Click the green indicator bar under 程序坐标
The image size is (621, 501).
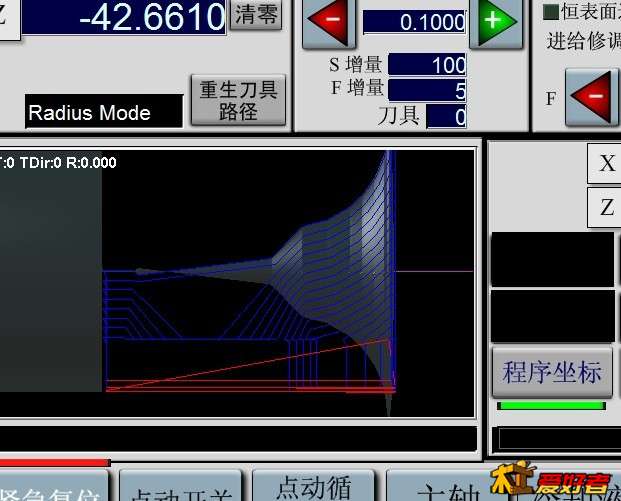coord(551,406)
